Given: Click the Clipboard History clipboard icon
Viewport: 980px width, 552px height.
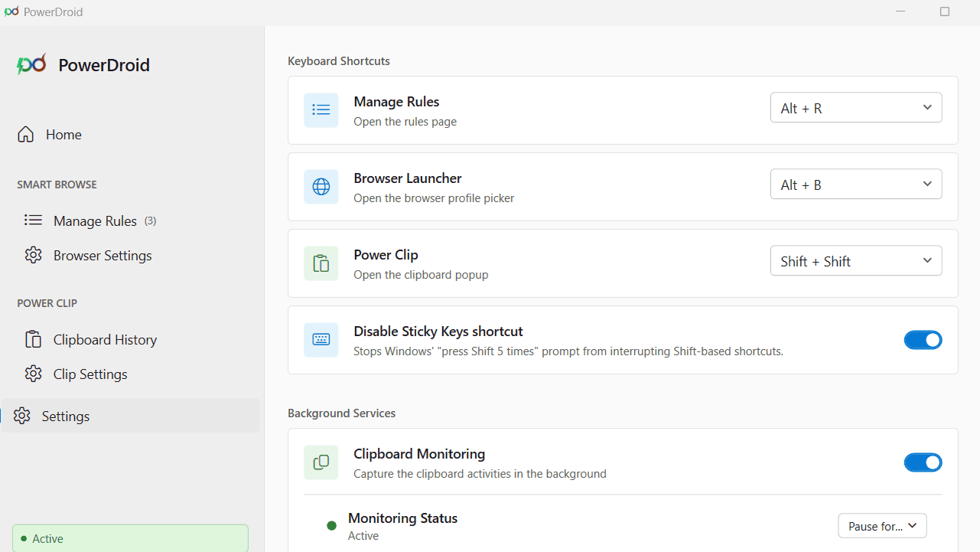Looking at the screenshot, I should [33, 339].
